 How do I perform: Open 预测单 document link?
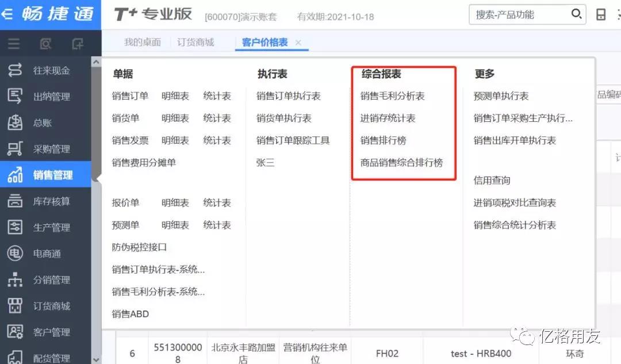125,225
